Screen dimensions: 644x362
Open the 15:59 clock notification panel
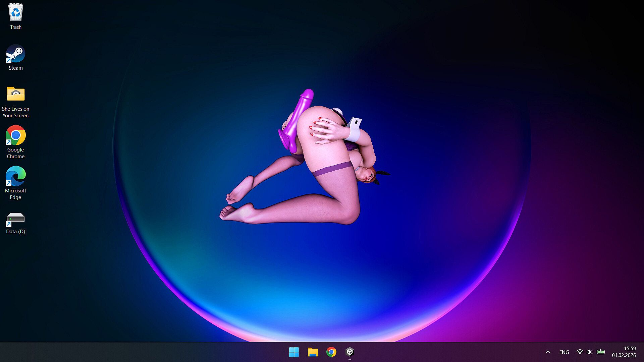click(x=630, y=349)
